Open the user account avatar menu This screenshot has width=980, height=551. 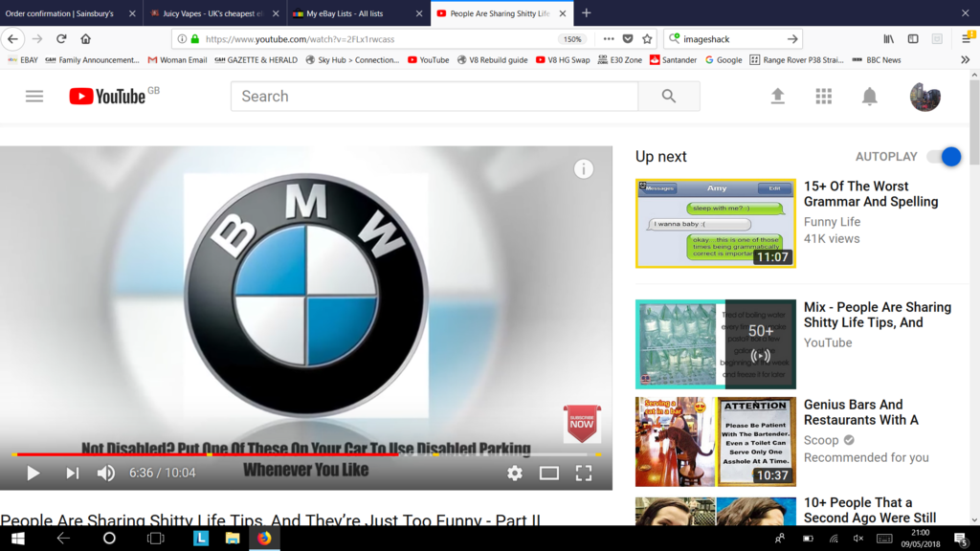point(924,96)
